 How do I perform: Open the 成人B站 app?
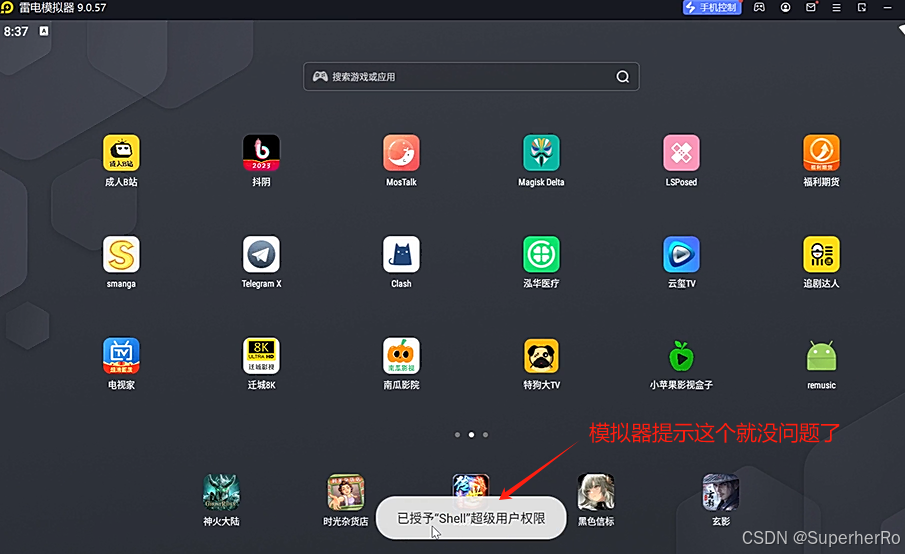(121, 153)
